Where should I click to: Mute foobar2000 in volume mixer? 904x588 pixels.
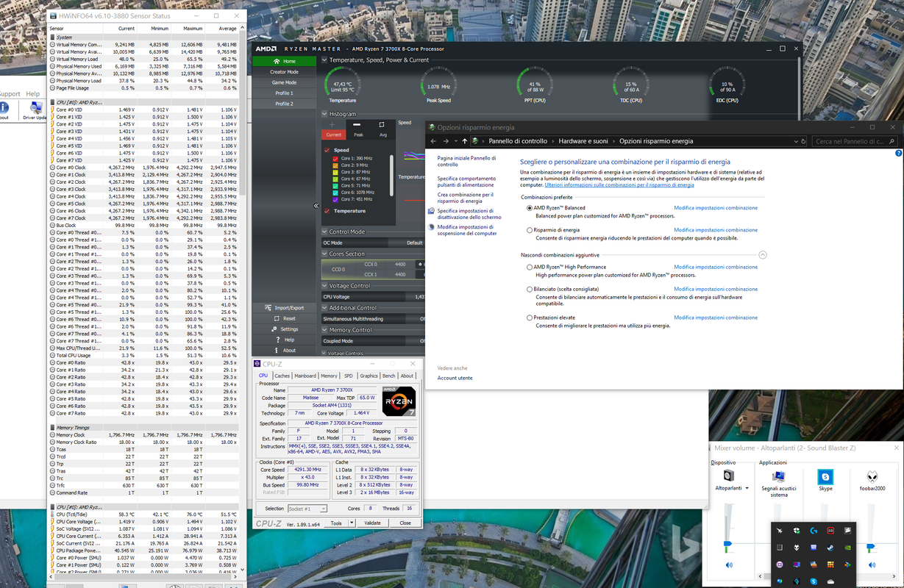coord(872,565)
